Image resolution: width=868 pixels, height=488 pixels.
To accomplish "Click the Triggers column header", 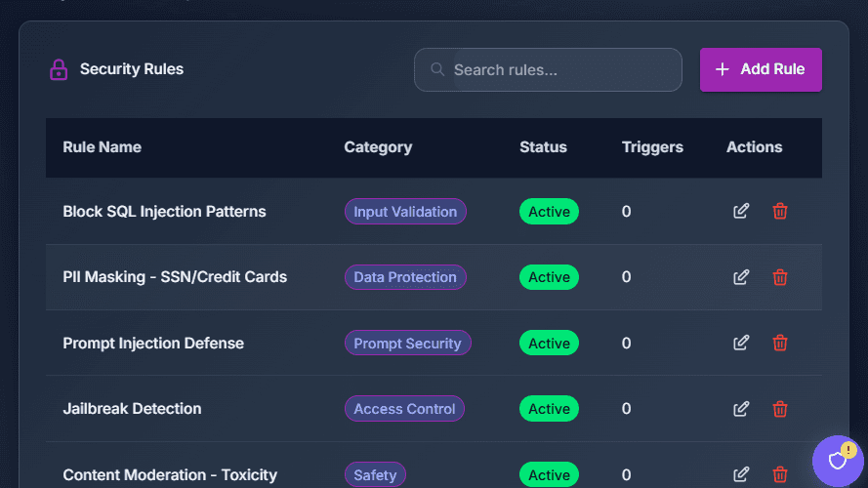I will point(652,147).
